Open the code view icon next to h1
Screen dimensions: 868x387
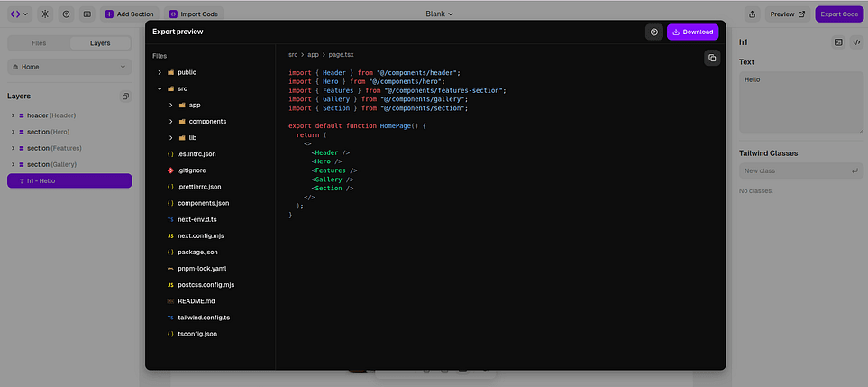[x=854, y=42]
